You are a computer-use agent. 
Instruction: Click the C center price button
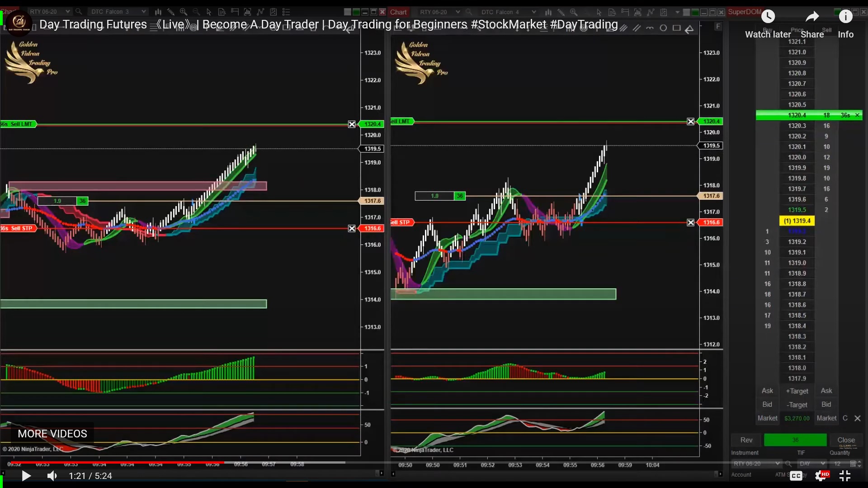845,418
